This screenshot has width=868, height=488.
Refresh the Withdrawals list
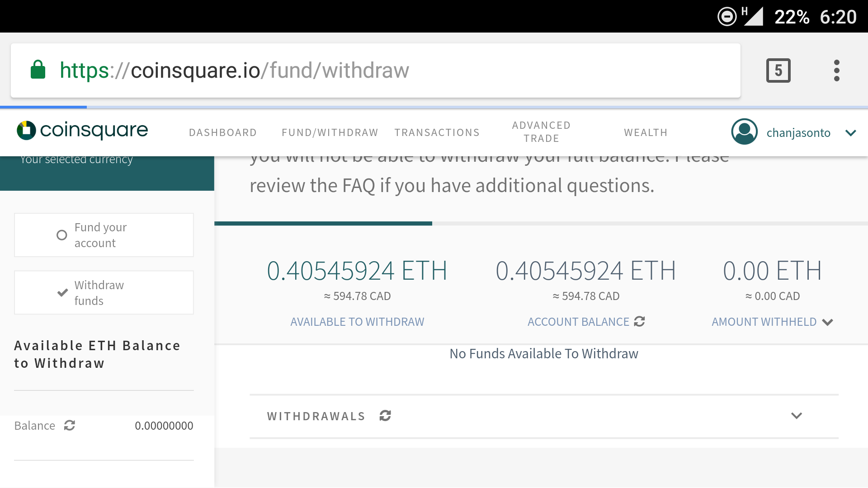(385, 416)
